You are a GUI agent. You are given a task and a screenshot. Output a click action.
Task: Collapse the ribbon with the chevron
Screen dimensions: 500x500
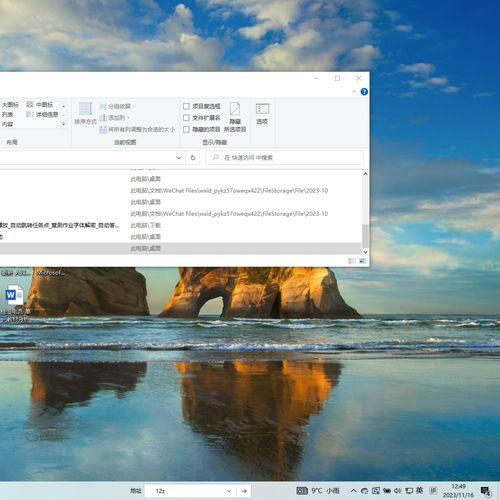354,92
